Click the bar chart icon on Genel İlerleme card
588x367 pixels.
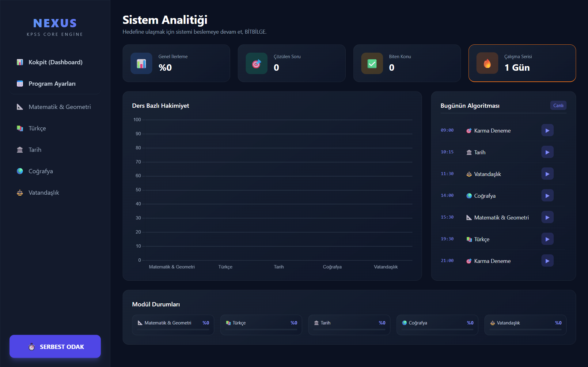tap(141, 63)
